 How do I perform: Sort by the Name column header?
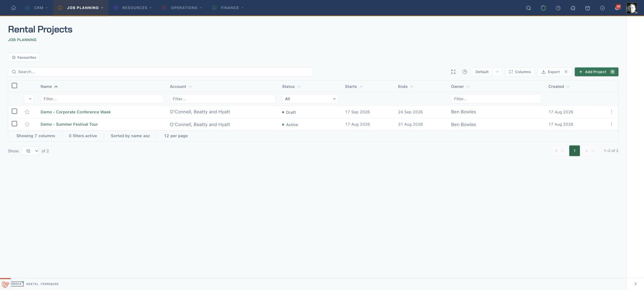click(49, 87)
